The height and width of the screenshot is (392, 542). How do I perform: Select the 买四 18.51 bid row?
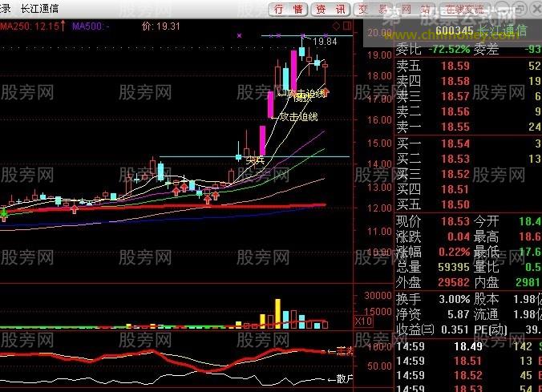tap(468, 189)
